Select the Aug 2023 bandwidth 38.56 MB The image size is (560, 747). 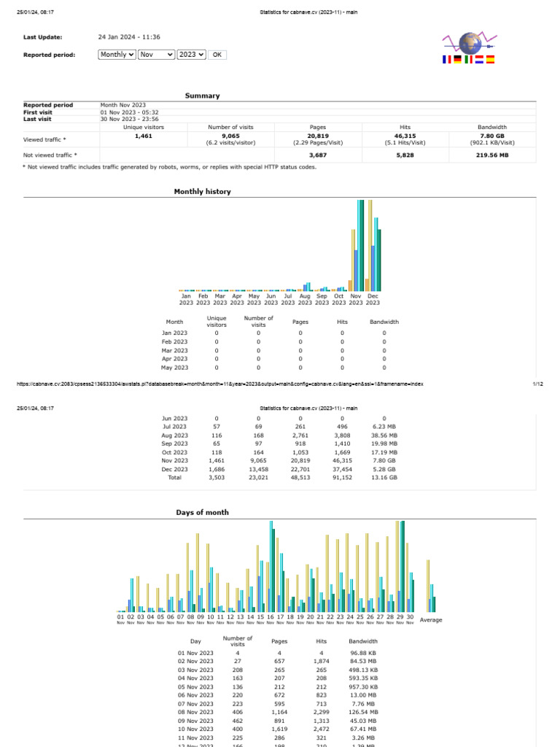point(384,436)
